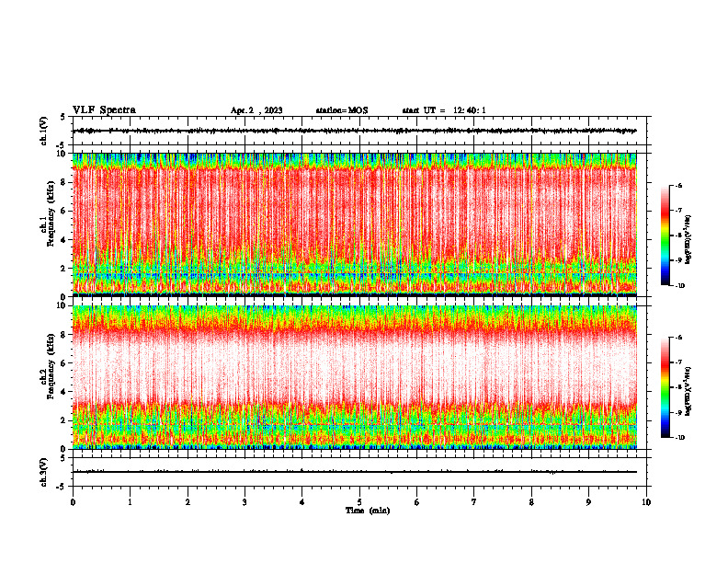Click the ch.1 spectrogram color scale bar
Viewport: 728px width, 563px height.
665,236
